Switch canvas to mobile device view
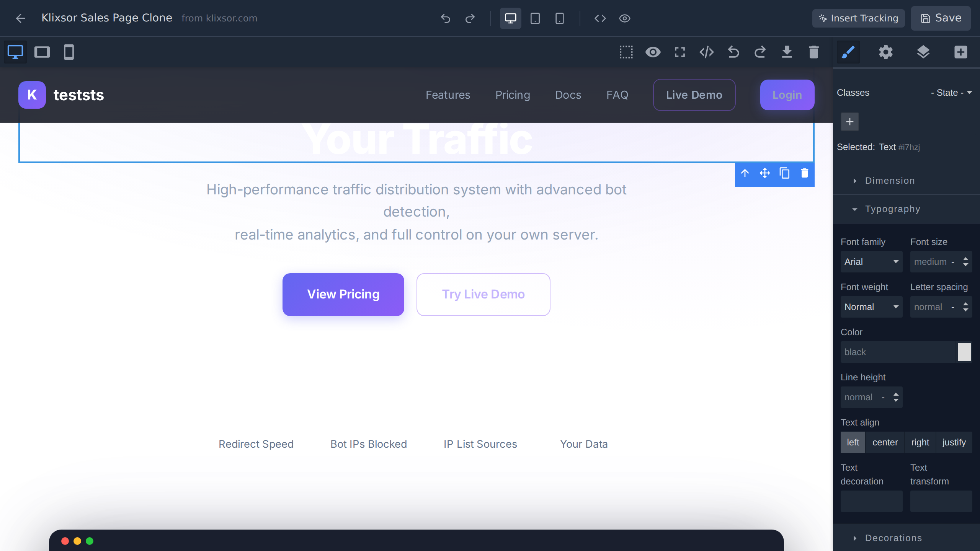The height and width of the screenshot is (551, 980). click(69, 52)
